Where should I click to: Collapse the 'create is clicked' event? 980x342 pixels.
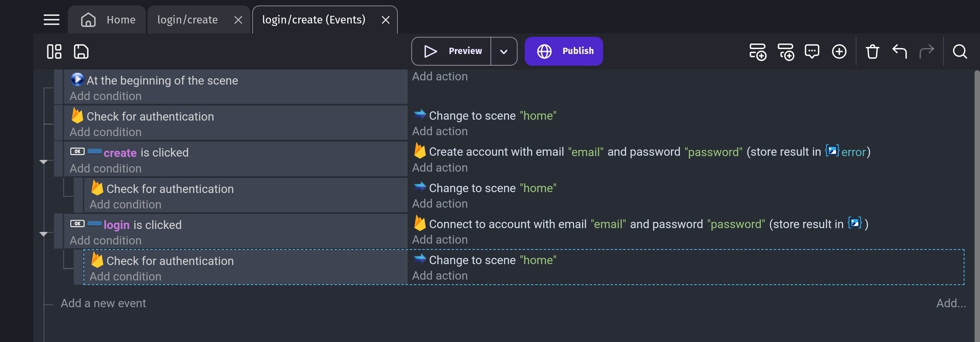(x=44, y=162)
